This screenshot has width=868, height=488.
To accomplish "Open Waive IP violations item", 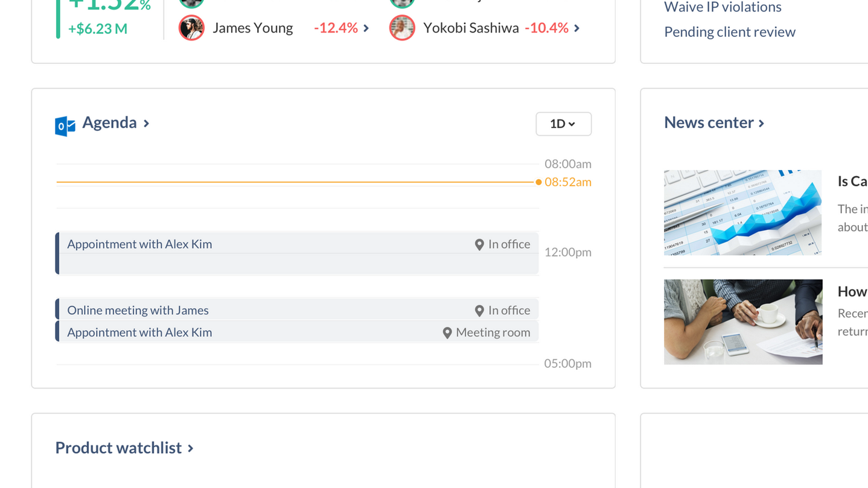I will 723,7.
